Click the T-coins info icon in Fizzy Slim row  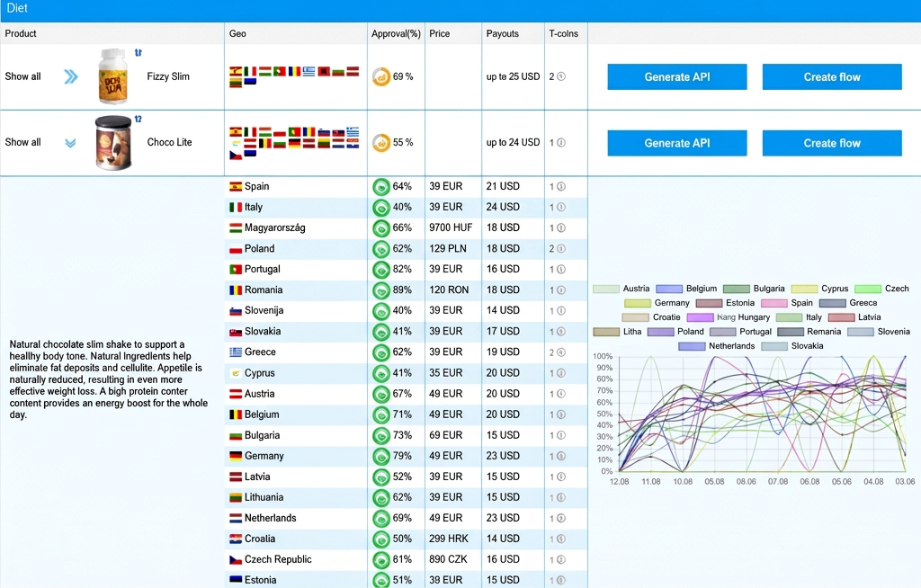561,76
